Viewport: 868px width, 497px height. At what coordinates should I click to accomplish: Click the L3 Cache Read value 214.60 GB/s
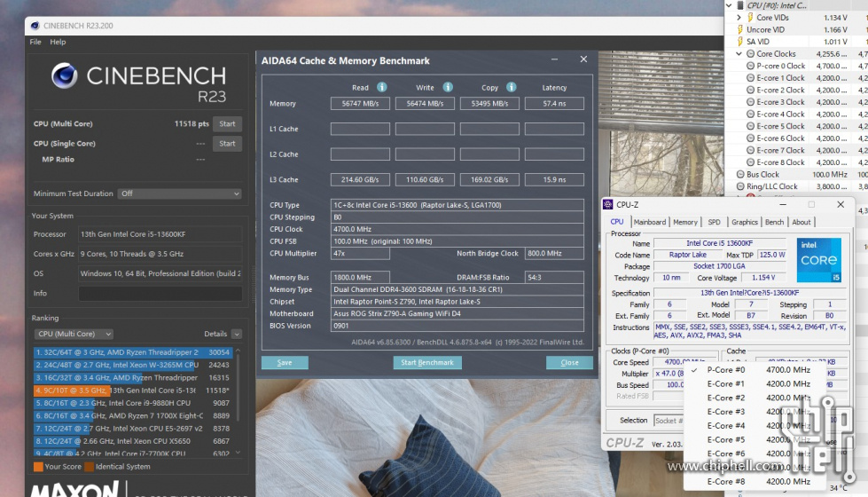[360, 179]
